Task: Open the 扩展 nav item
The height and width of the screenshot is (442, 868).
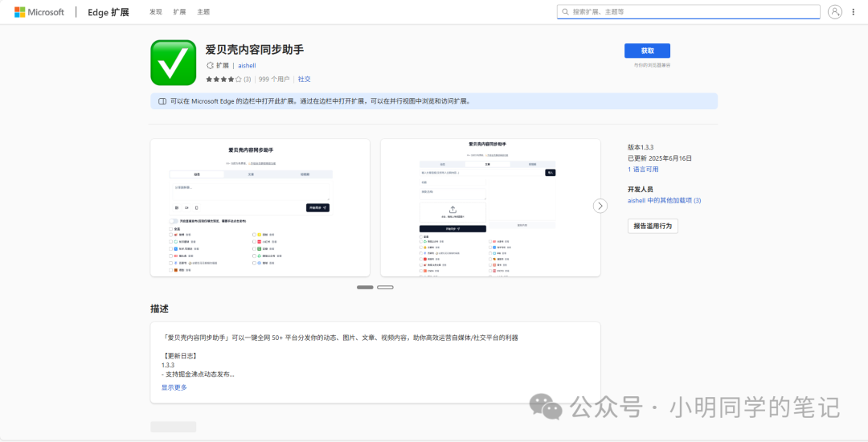Action: coord(179,11)
